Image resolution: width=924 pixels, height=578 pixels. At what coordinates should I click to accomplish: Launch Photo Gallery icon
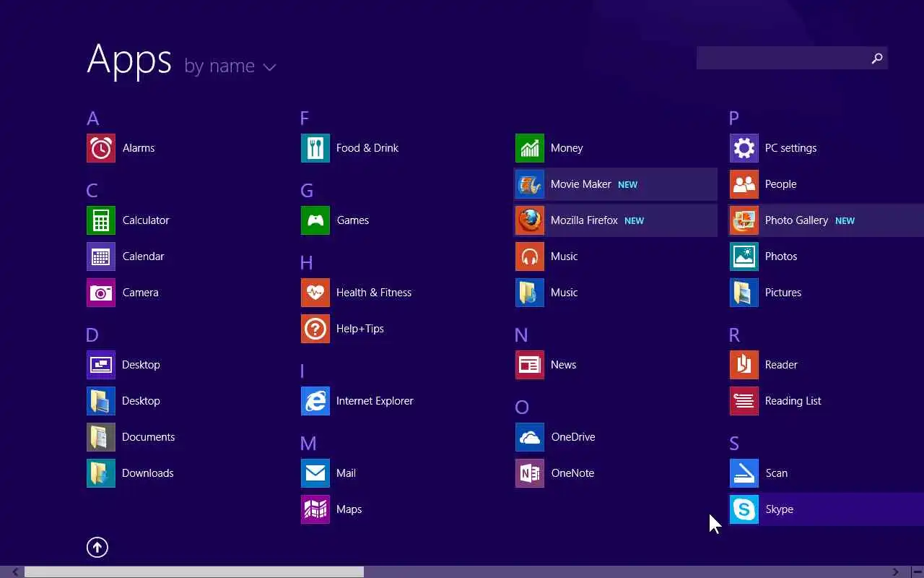(x=744, y=220)
